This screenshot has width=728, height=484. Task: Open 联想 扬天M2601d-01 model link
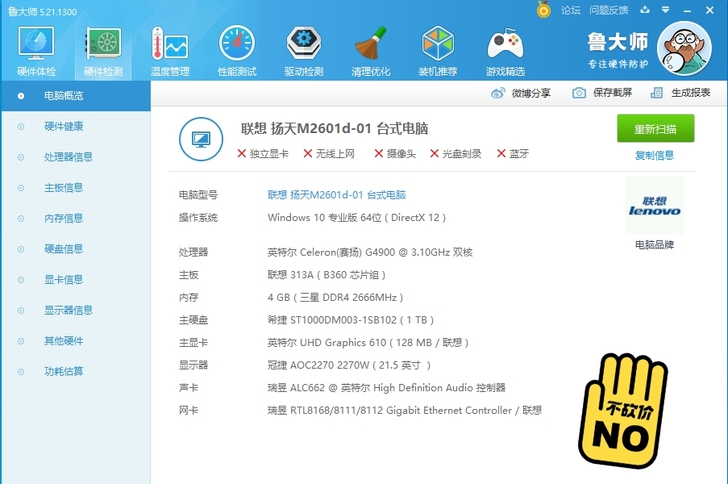click(x=337, y=195)
